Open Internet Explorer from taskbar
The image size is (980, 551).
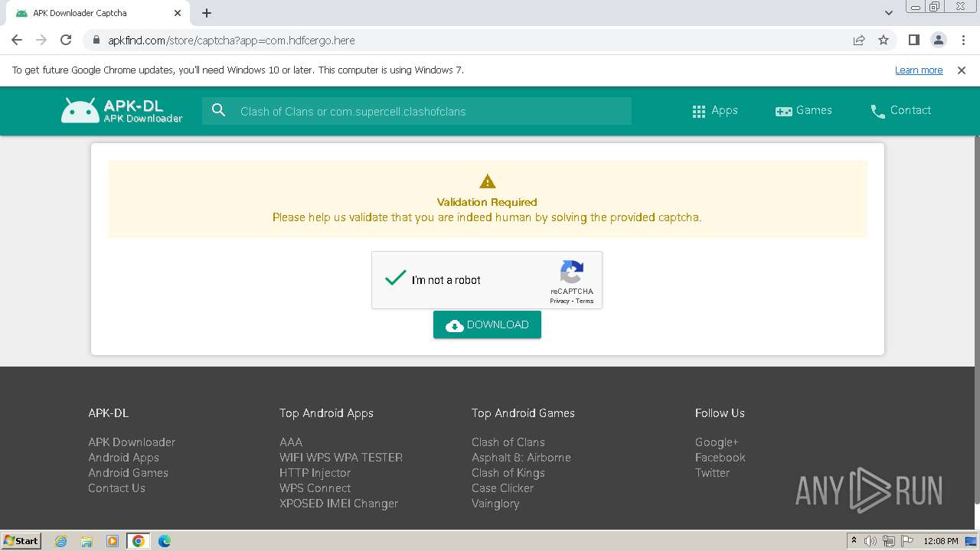coord(60,541)
